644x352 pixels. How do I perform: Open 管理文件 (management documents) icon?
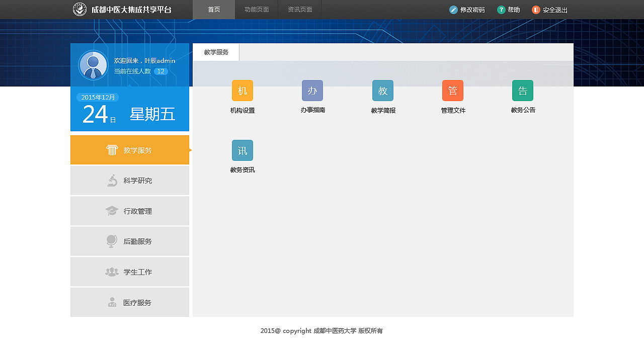(452, 91)
